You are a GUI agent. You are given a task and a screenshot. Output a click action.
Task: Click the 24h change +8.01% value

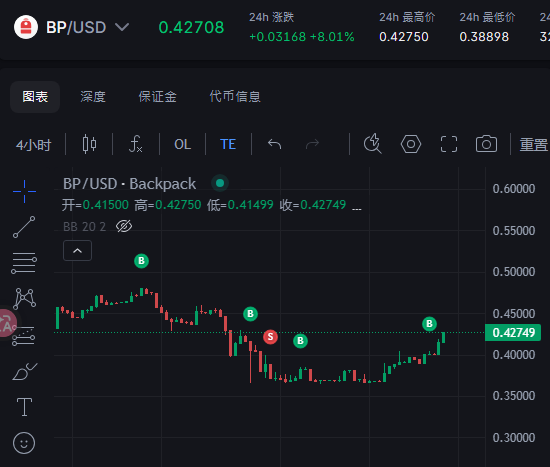point(332,37)
